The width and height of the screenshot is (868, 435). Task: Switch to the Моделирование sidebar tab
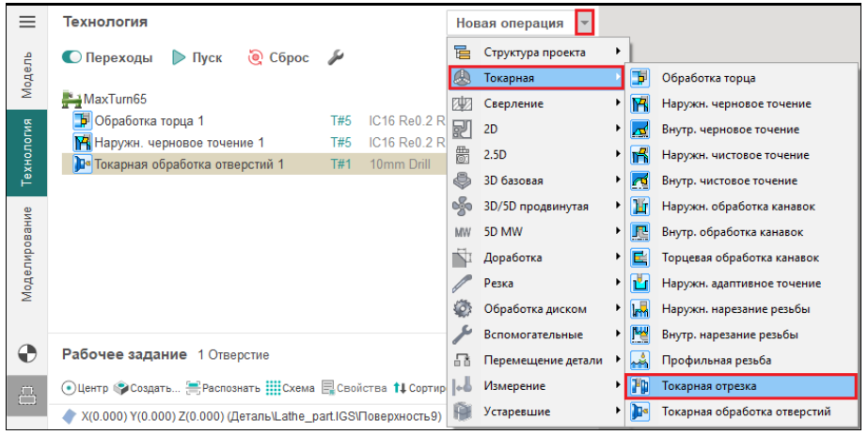pos(27,253)
